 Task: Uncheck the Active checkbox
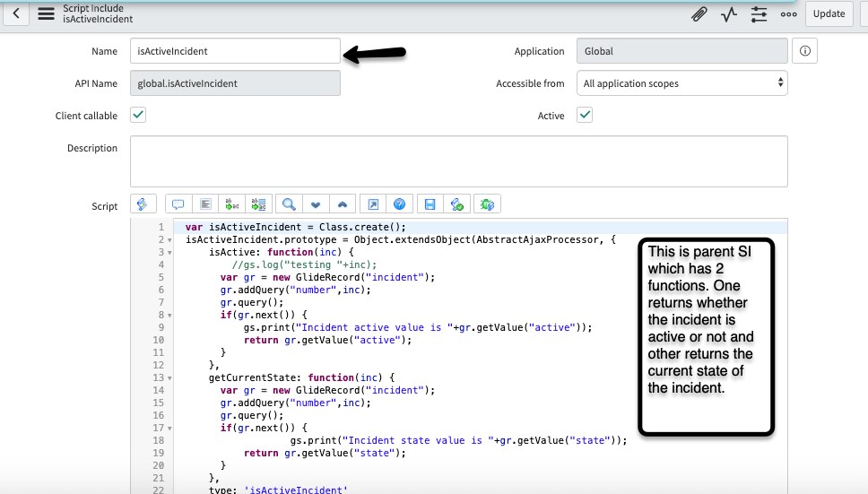coord(585,116)
